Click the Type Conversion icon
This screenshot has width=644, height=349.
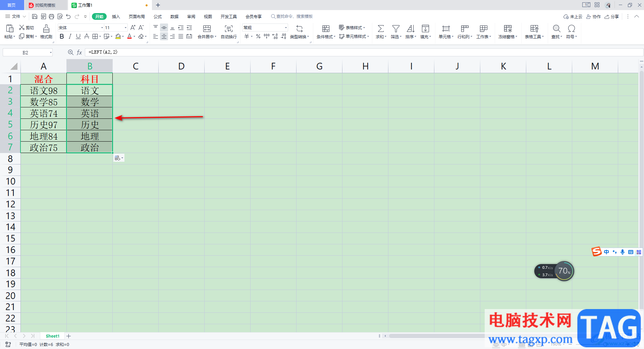point(300,29)
